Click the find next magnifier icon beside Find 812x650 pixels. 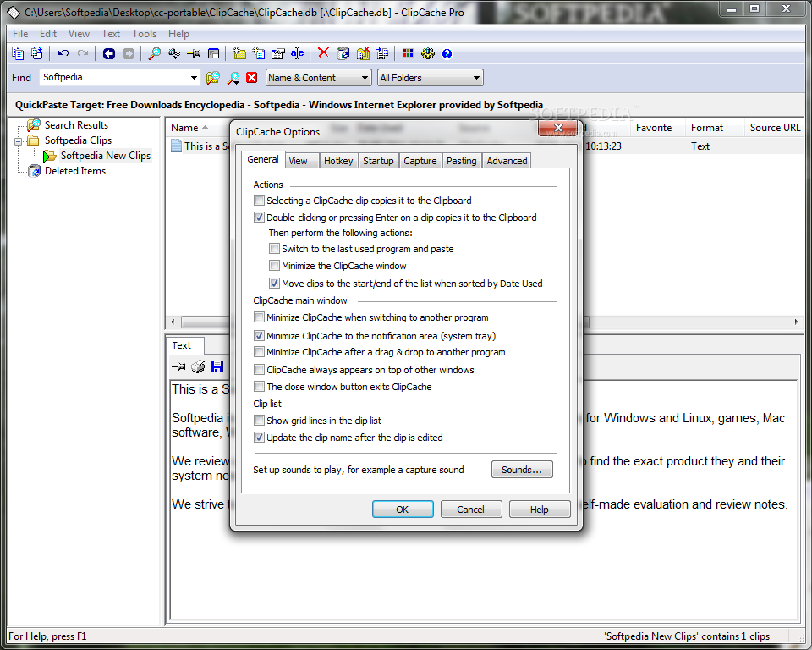click(x=233, y=78)
